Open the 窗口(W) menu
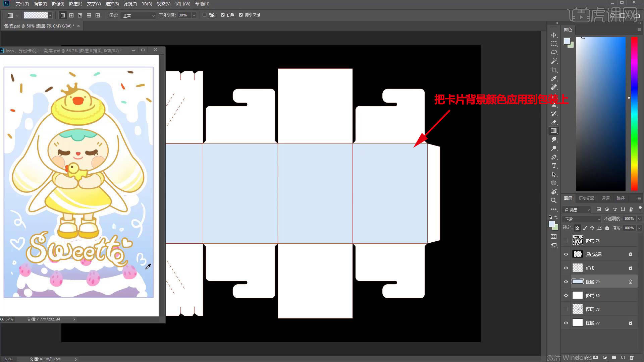 coord(183,4)
